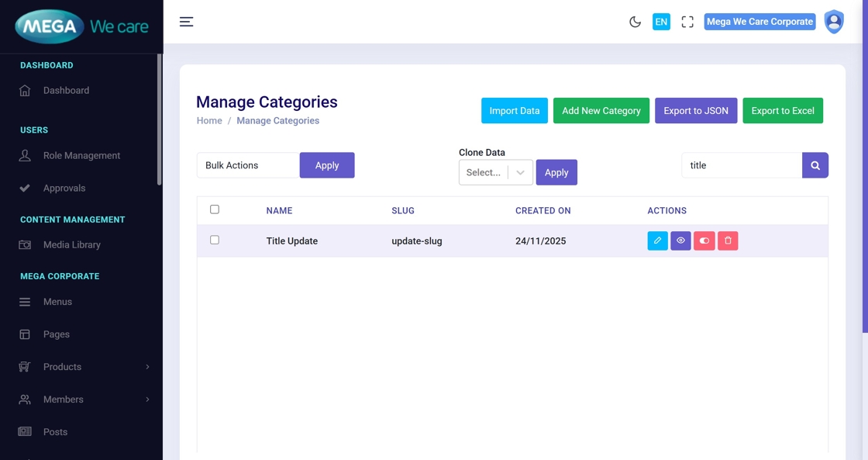Click the Export to Excel button
The image size is (868, 460).
(782, 111)
